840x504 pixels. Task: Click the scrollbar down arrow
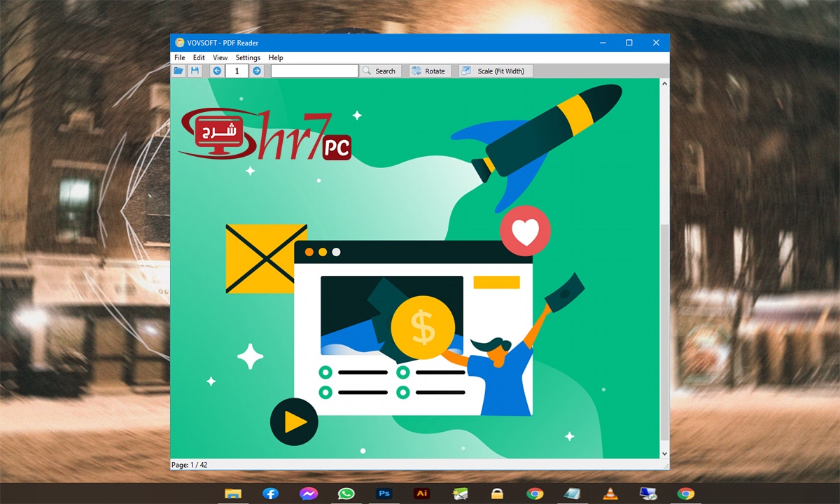[664, 453]
